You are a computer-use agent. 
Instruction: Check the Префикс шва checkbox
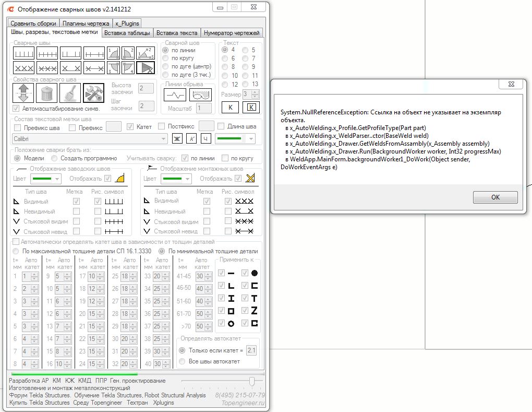pos(17,127)
